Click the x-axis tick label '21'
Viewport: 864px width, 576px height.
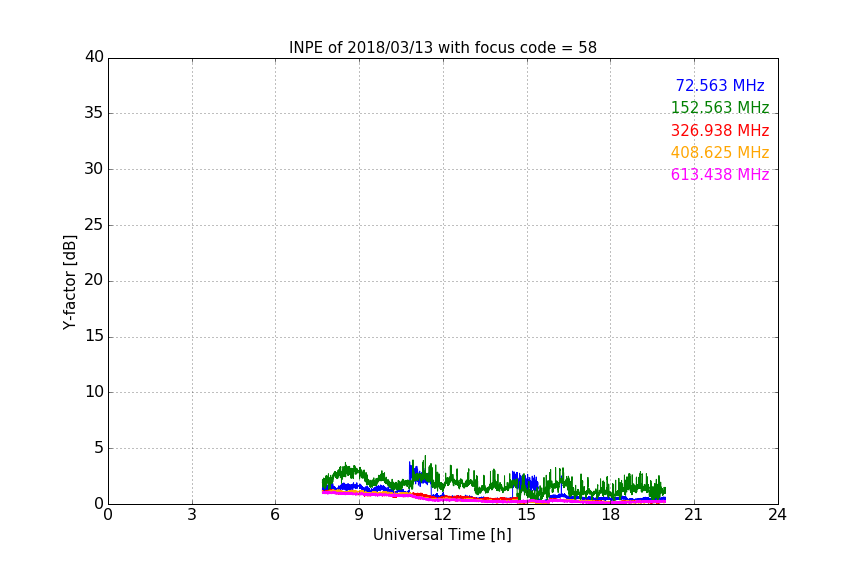tap(694, 515)
